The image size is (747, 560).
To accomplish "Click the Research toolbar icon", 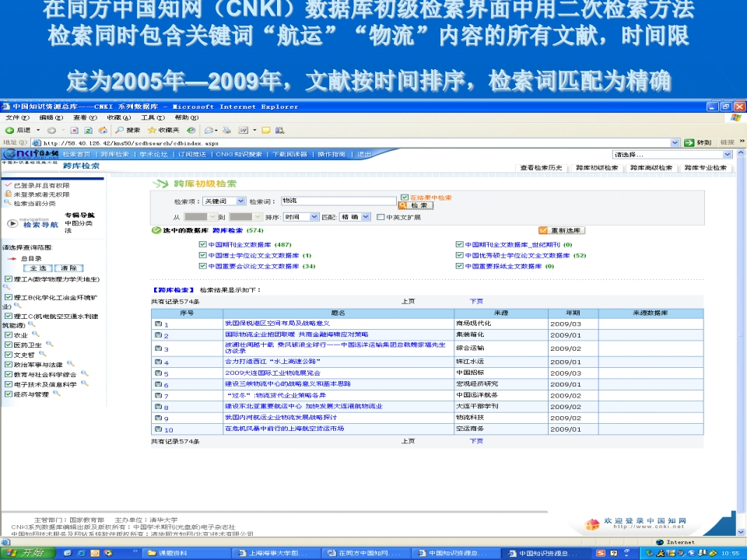I will coord(279,130).
